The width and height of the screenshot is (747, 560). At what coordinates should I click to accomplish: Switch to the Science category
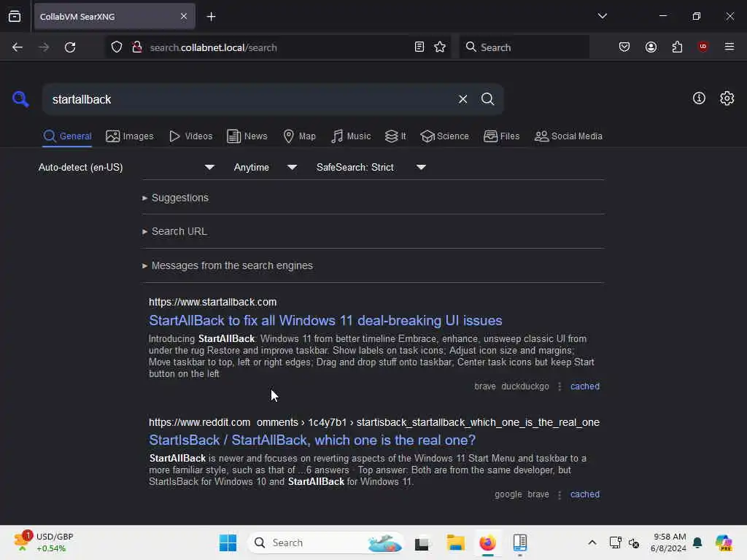[x=444, y=136]
